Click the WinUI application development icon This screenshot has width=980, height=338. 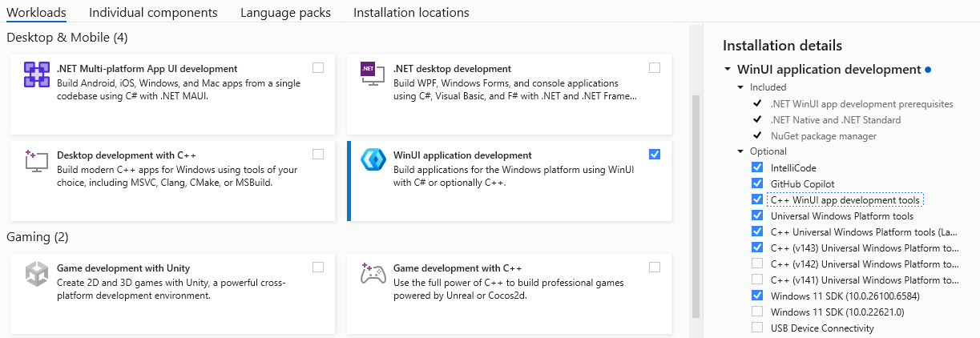click(x=373, y=161)
